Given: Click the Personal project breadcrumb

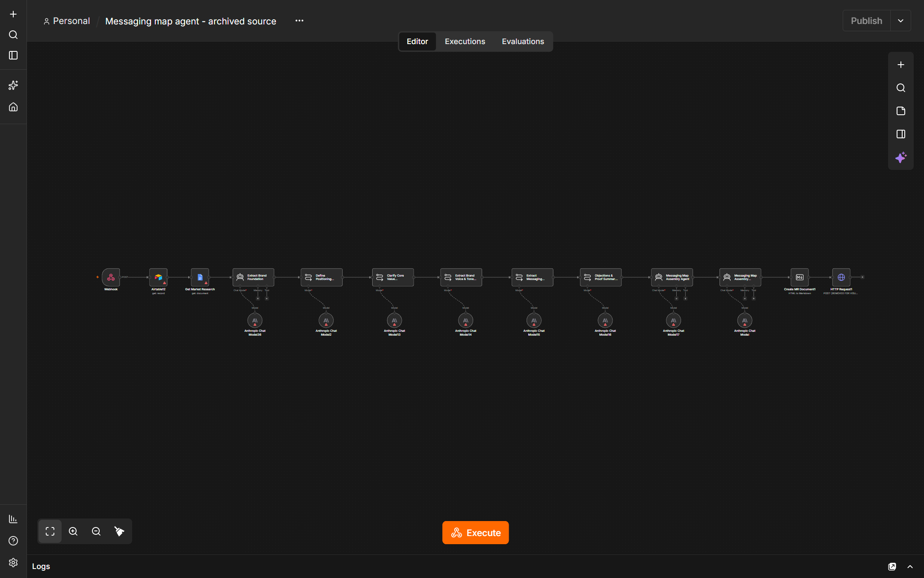Looking at the screenshot, I should [x=67, y=21].
